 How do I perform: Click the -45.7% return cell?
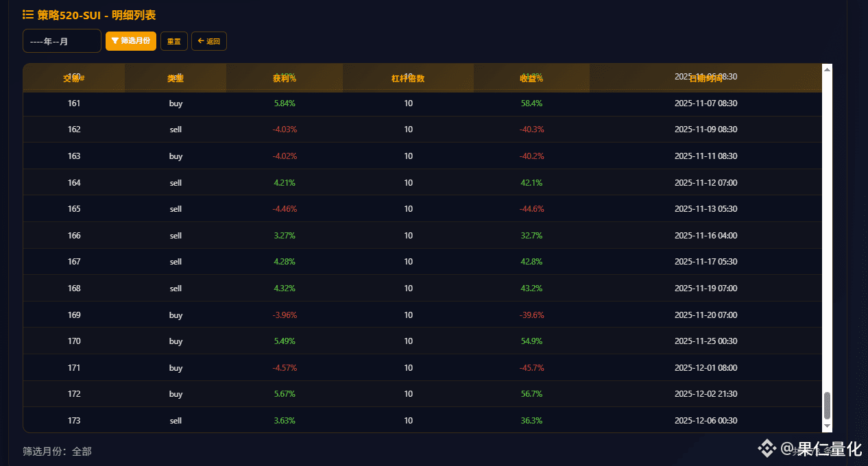[x=531, y=368]
